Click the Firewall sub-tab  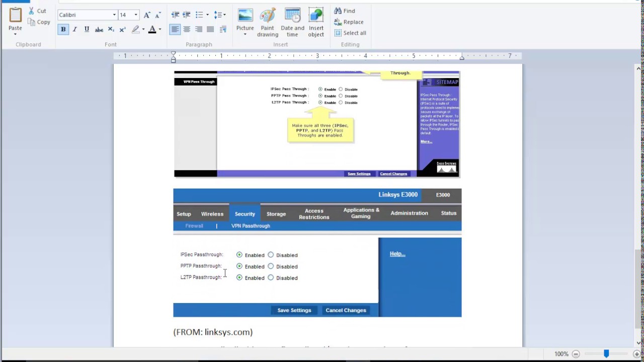[194, 226]
